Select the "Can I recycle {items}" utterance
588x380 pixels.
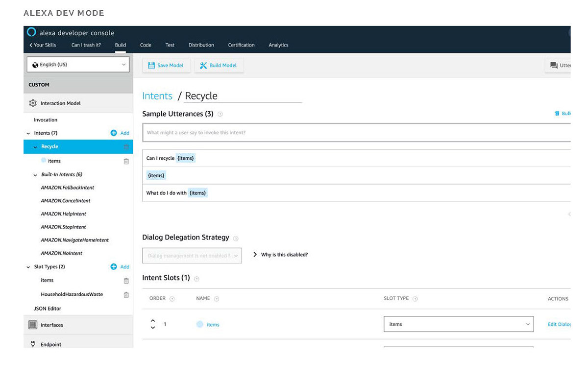[357, 158]
